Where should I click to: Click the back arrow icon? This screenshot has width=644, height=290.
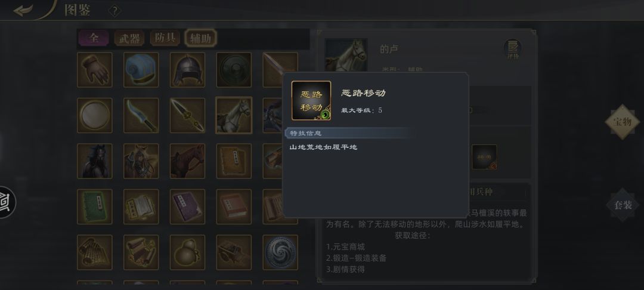click(x=23, y=10)
